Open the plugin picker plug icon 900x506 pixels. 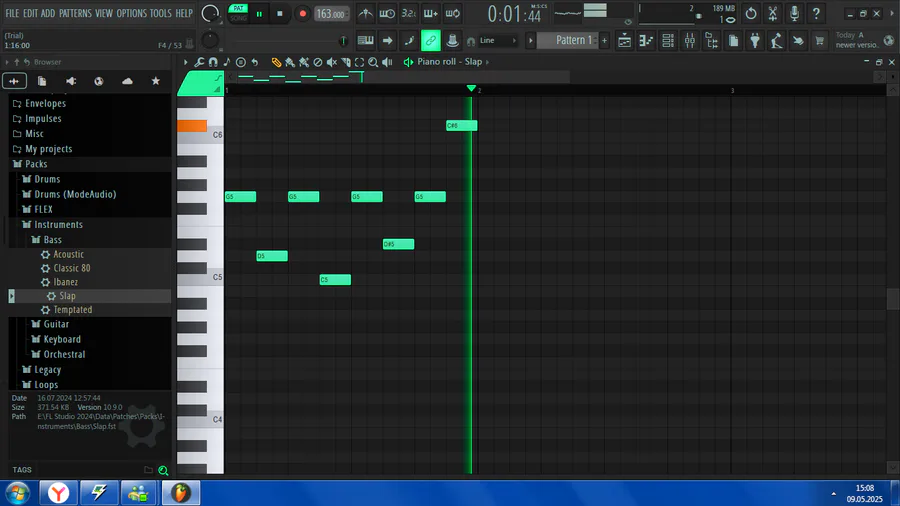click(755, 41)
